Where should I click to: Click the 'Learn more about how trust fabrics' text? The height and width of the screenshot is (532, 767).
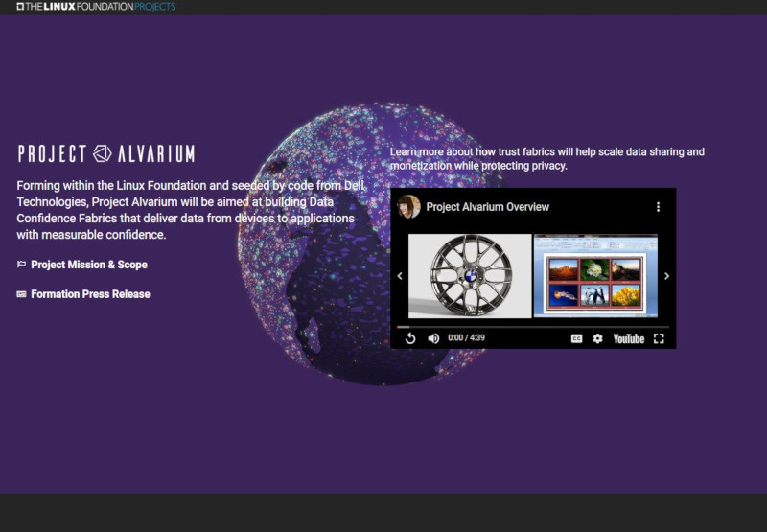[x=546, y=159]
